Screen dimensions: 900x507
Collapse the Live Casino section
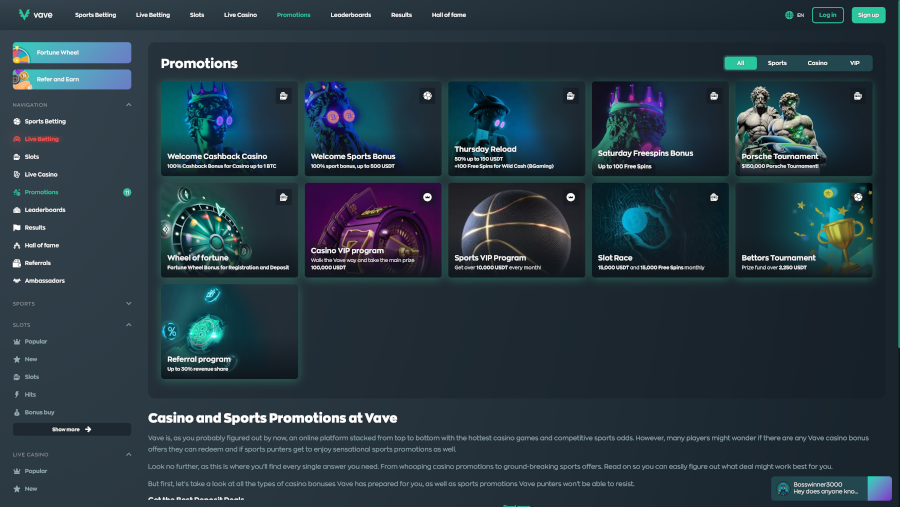[129, 455]
